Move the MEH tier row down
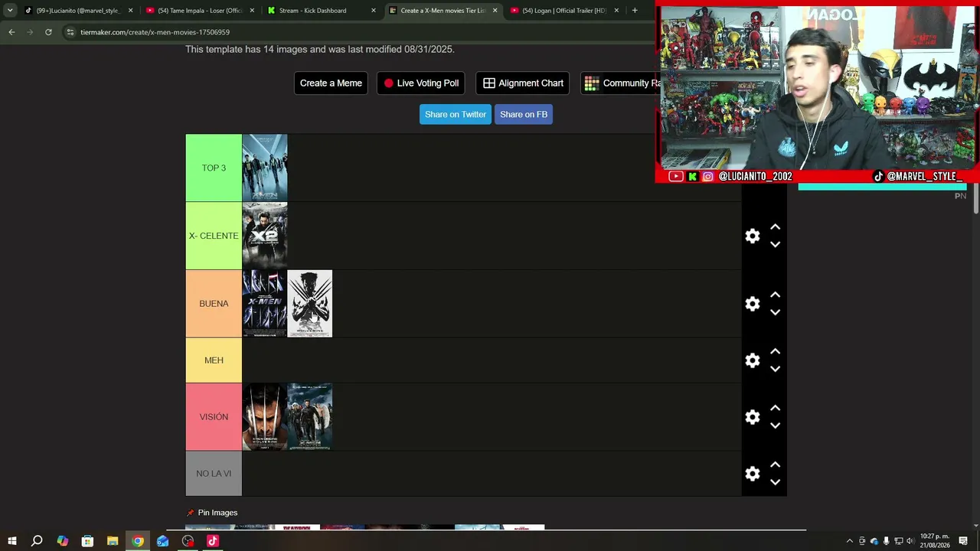 (775, 369)
